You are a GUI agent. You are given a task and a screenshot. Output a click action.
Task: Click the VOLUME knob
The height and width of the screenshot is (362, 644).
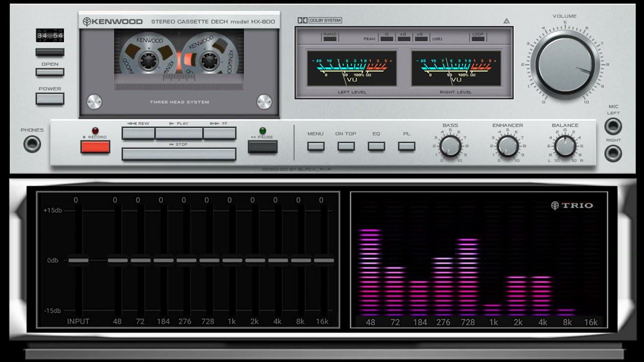(565, 64)
